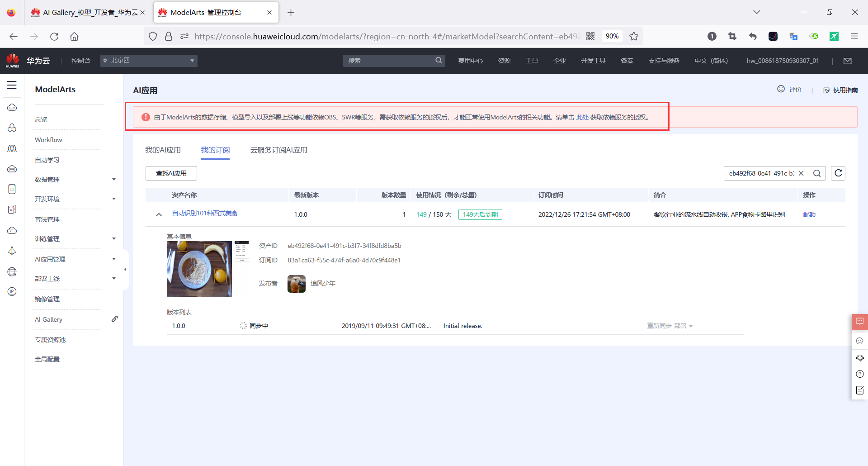The image size is (868, 466).
Task: Open 算法管理 in the sidebar
Action: click(x=47, y=219)
